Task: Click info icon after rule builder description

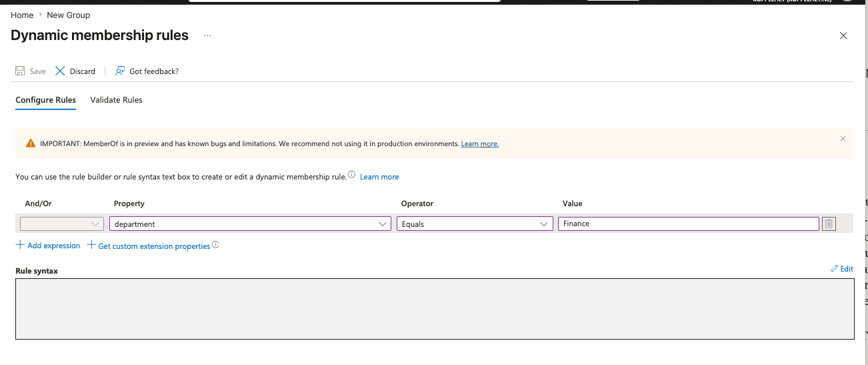Action: click(351, 175)
